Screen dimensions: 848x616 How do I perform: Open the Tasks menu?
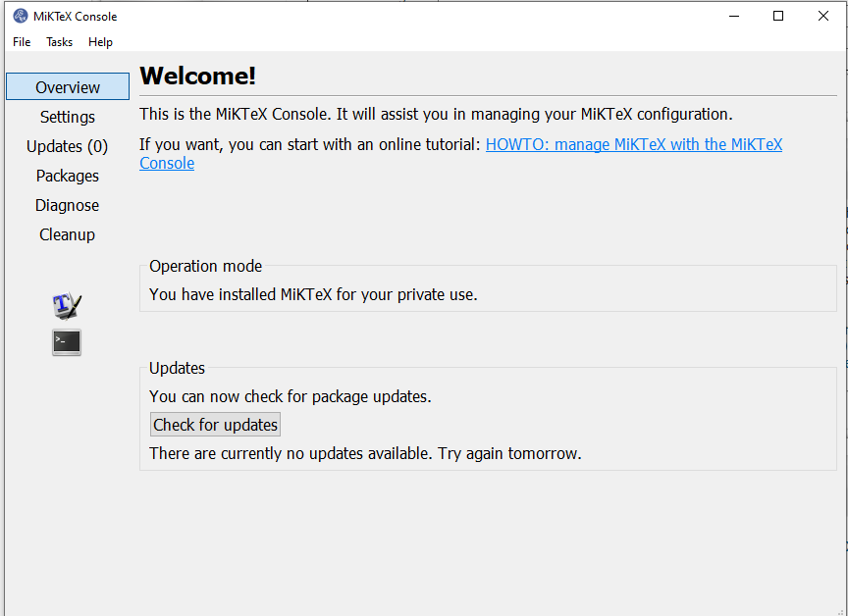tap(60, 41)
